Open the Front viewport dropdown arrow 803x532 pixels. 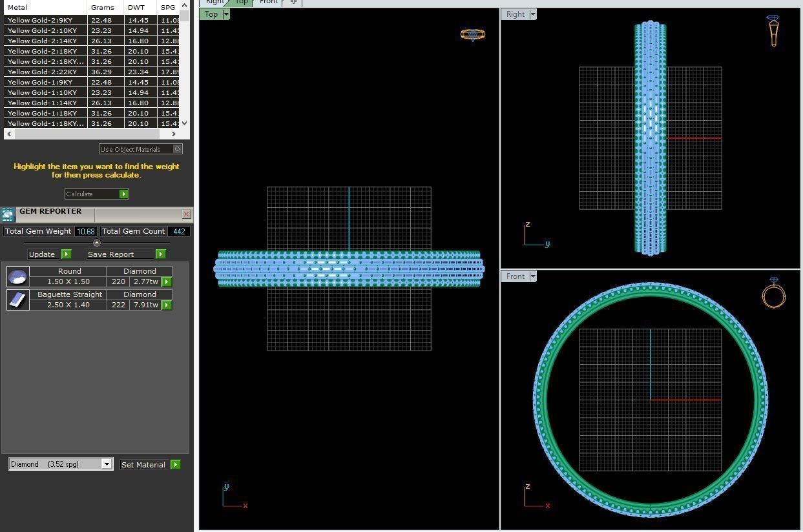point(533,276)
